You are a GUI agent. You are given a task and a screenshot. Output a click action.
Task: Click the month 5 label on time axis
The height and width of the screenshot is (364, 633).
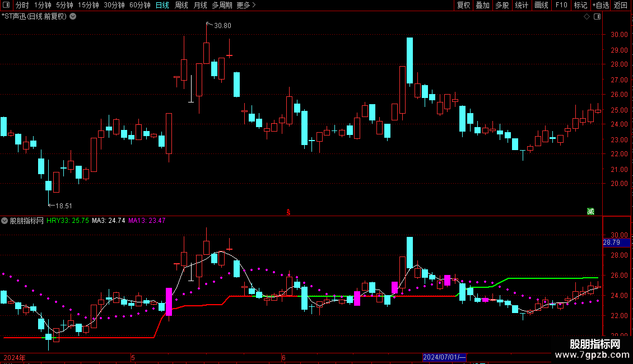click(133, 357)
